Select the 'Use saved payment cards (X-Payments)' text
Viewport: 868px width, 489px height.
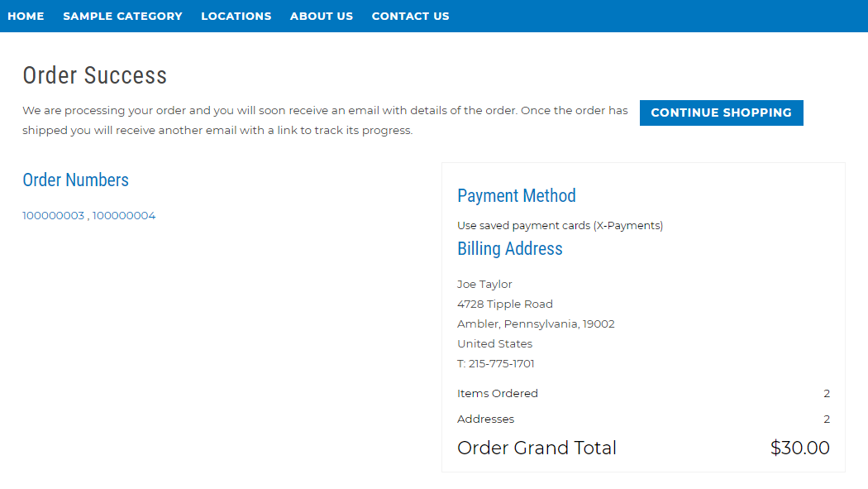(560, 225)
